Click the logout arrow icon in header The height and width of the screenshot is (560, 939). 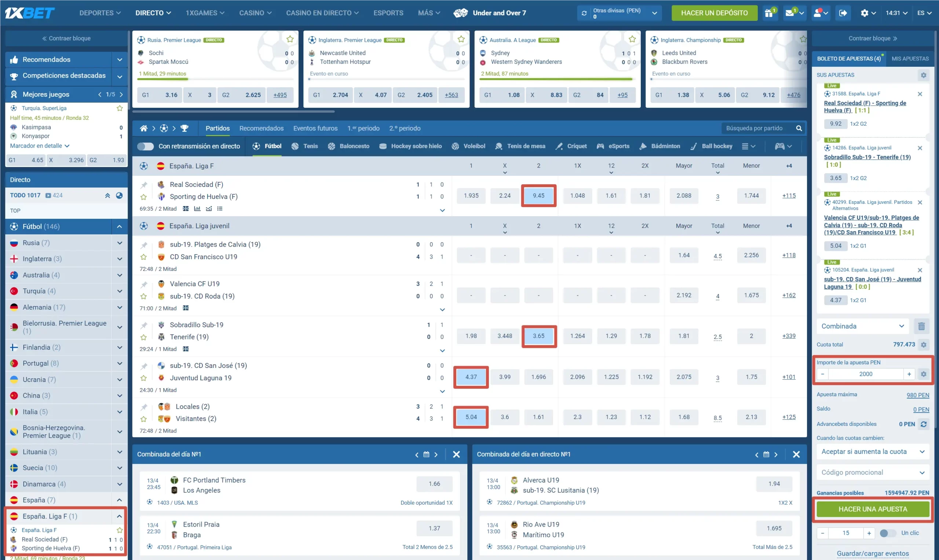pos(843,13)
